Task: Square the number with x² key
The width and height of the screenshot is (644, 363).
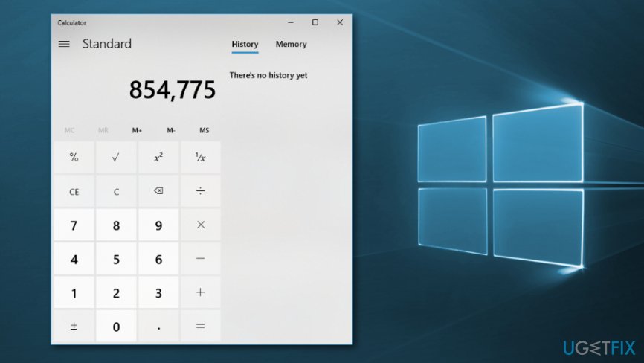Action: (158, 157)
